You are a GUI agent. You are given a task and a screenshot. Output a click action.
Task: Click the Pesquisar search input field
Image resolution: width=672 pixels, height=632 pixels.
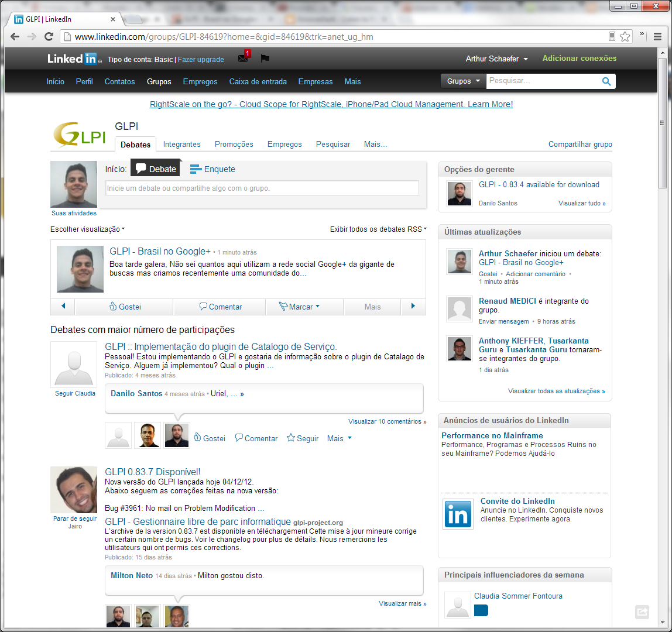click(x=543, y=81)
